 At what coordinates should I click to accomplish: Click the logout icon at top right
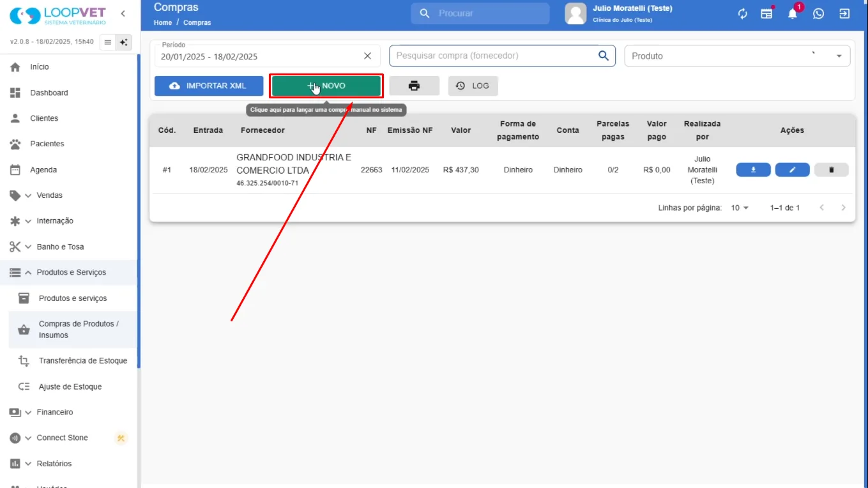tap(844, 13)
